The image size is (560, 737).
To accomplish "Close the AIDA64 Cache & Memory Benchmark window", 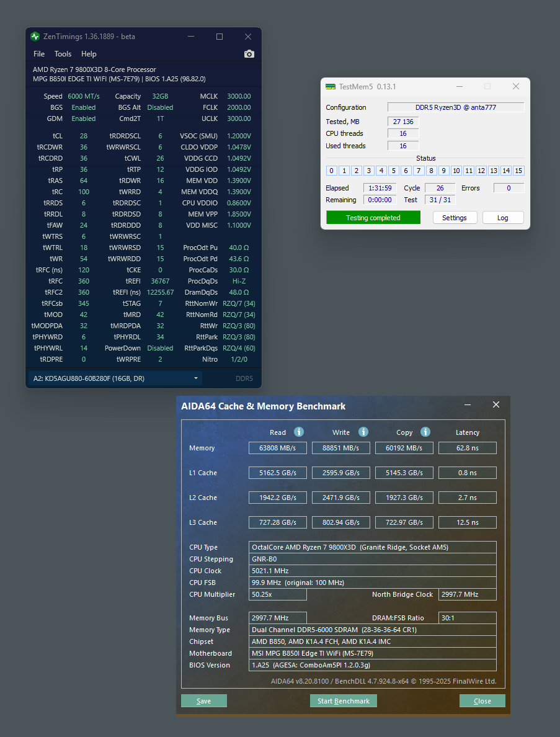I will click(496, 404).
